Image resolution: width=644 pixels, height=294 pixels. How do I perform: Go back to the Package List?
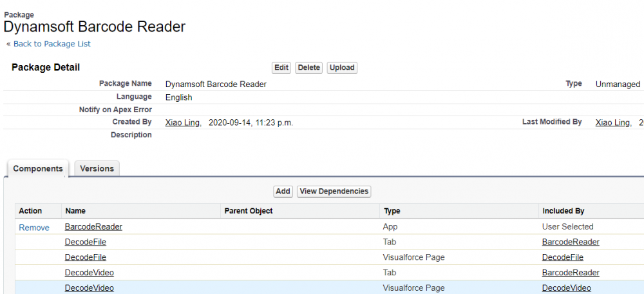tap(52, 44)
